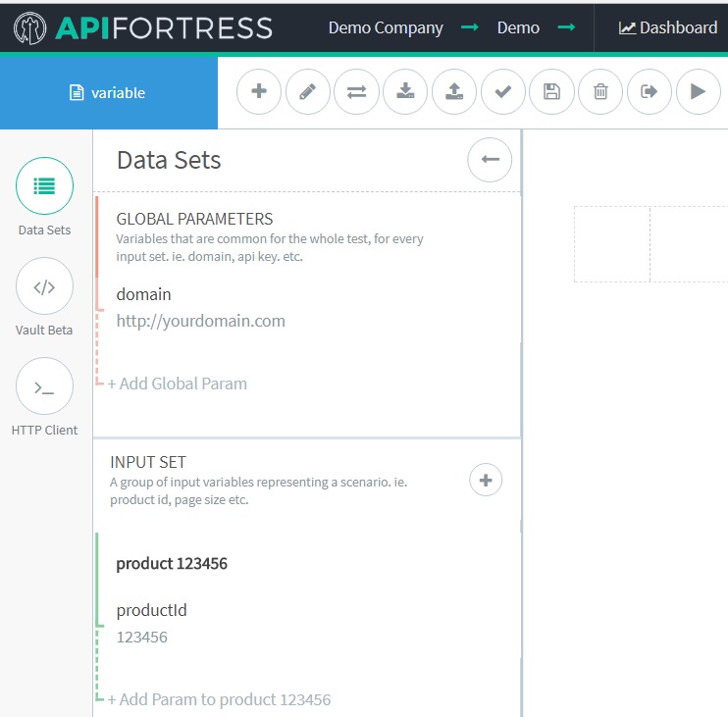Click the trash can delete icon
This screenshot has width=728, height=717.
600,92
